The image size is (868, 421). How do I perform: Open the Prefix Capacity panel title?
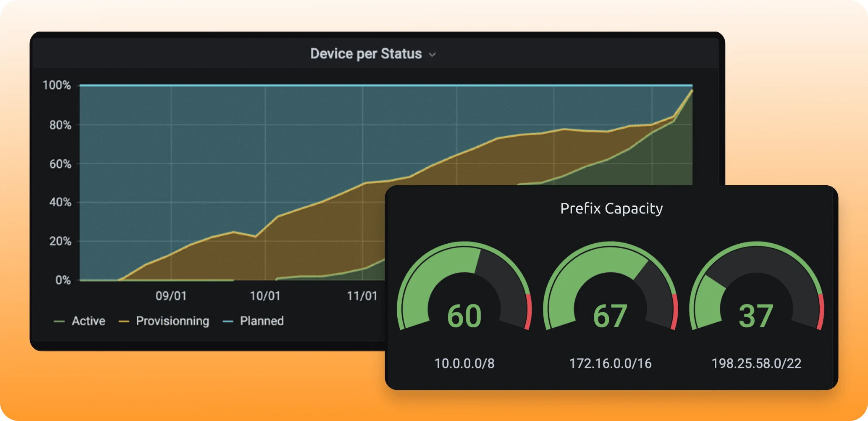point(611,208)
